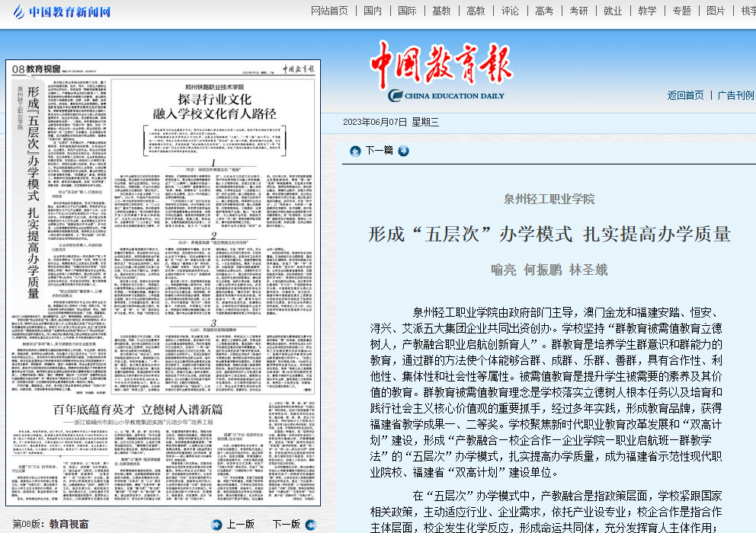
Task: Click the 百年底蕴育英才 article in page thumbnail
Action: [x=138, y=410]
